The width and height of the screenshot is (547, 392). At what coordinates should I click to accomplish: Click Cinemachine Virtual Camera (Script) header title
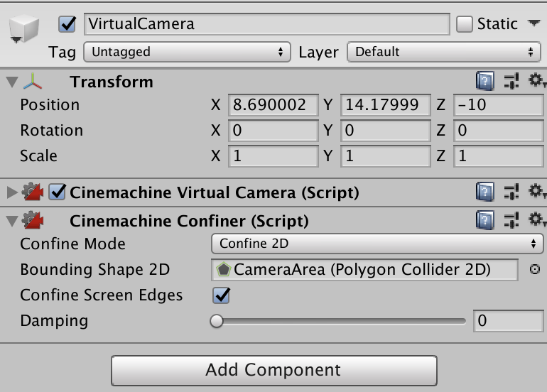click(215, 192)
